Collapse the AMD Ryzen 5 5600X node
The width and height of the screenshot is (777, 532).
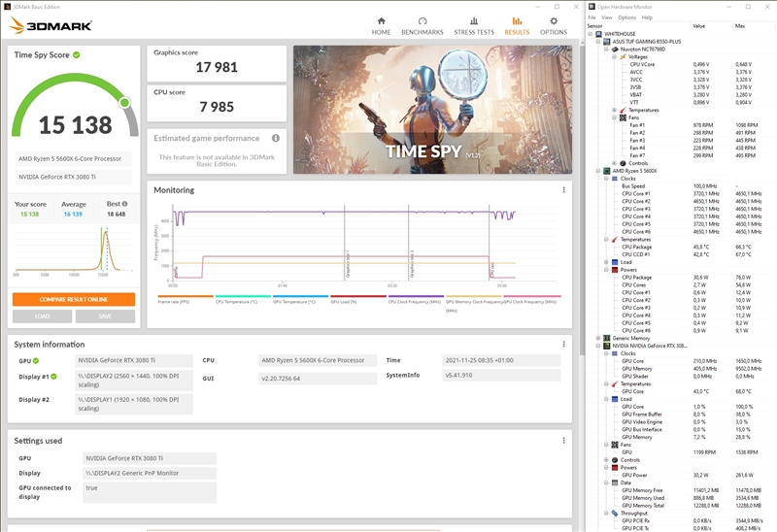tap(598, 171)
